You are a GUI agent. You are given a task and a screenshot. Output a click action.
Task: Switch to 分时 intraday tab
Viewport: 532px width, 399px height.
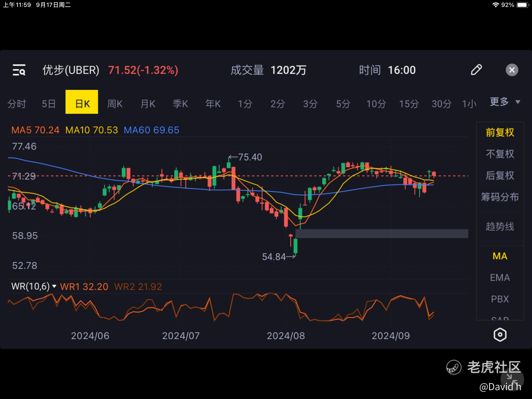pyautogui.click(x=17, y=104)
